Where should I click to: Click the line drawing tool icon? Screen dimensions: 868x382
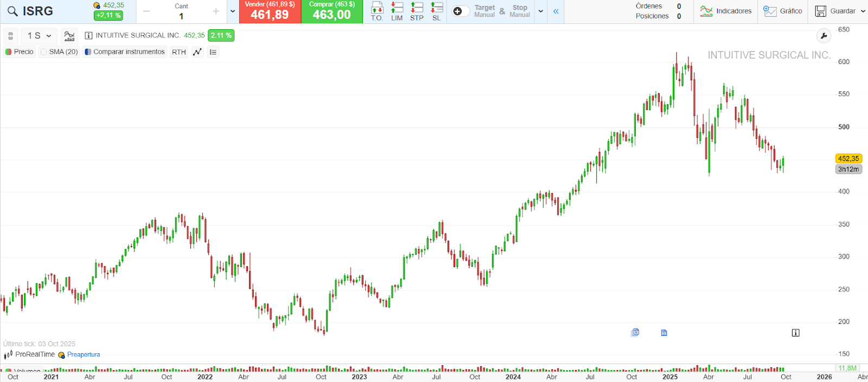coord(197,52)
